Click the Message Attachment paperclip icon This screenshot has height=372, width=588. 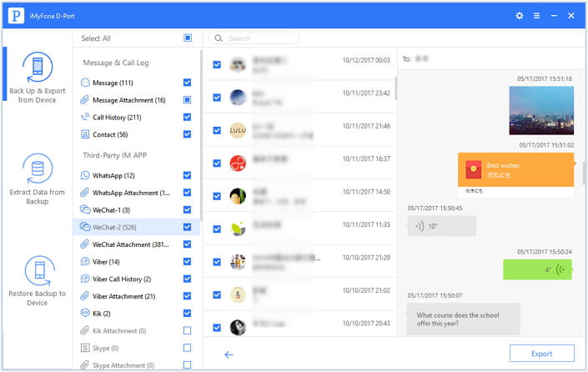85,100
